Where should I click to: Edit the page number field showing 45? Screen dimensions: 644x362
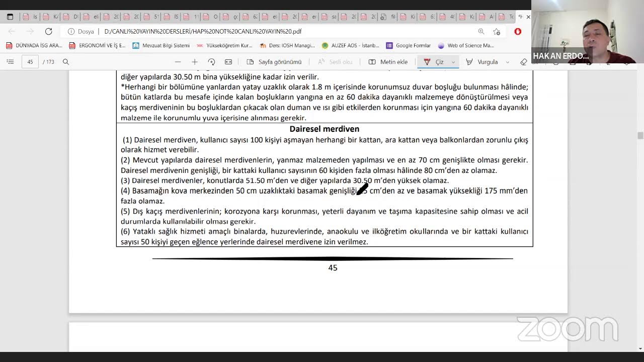[x=30, y=62]
